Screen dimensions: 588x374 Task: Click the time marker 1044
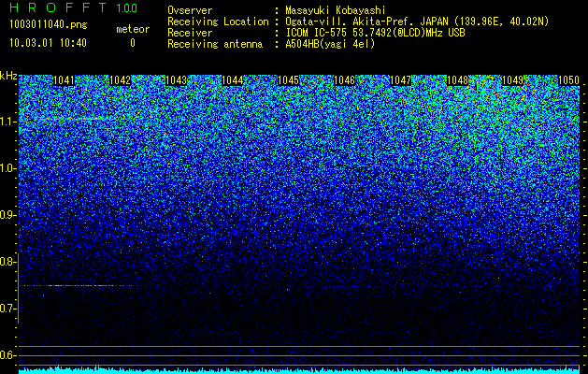click(x=233, y=80)
